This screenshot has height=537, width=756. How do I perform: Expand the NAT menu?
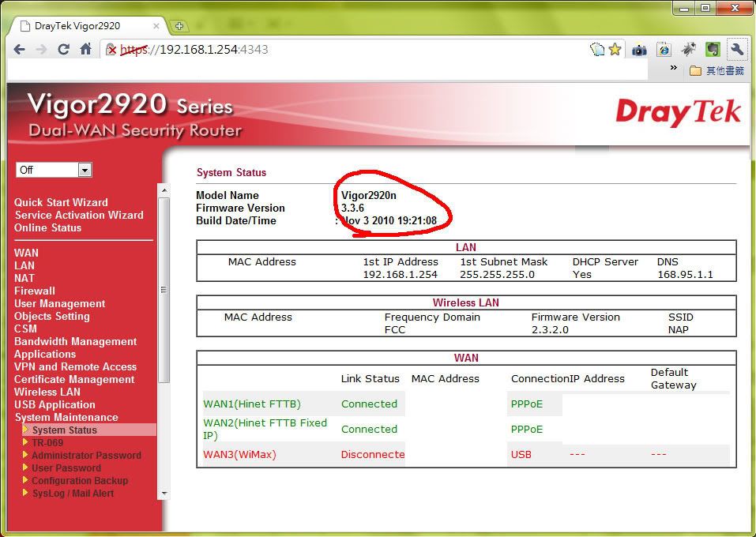coord(24,278)
